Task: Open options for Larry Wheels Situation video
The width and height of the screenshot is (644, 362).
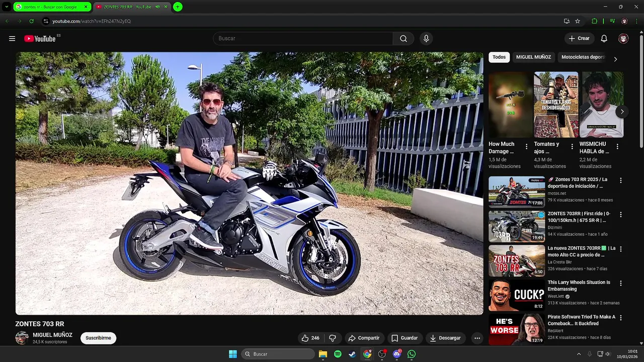Action: coord(621,284)
